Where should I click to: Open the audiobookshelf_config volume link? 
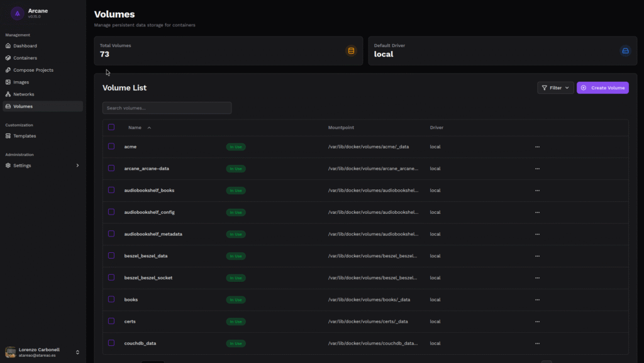[x=149, y=212]
